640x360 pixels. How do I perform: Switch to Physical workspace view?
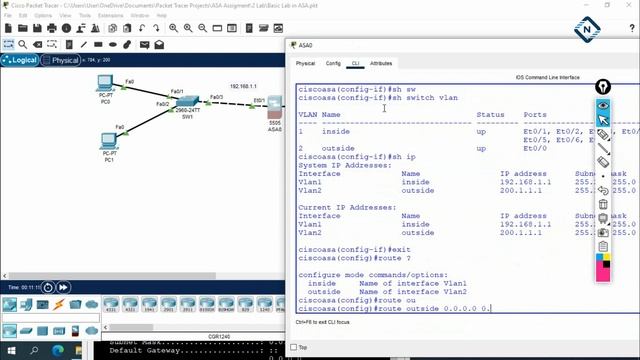click(60, 60)
